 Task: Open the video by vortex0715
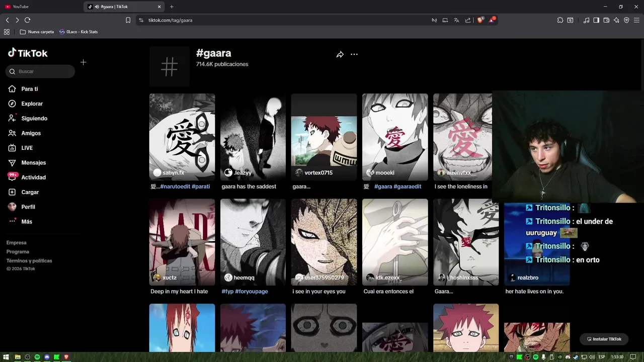tap(324, 137)
